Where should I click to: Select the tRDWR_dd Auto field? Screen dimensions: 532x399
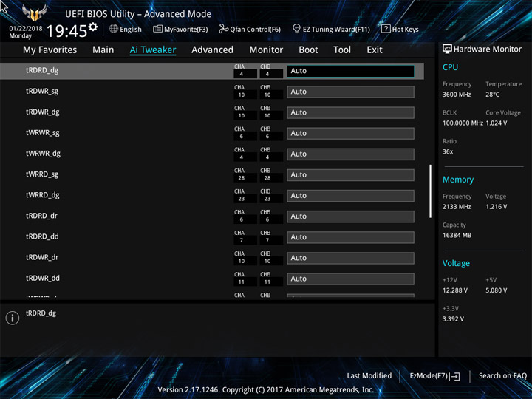tap(350, 279)
